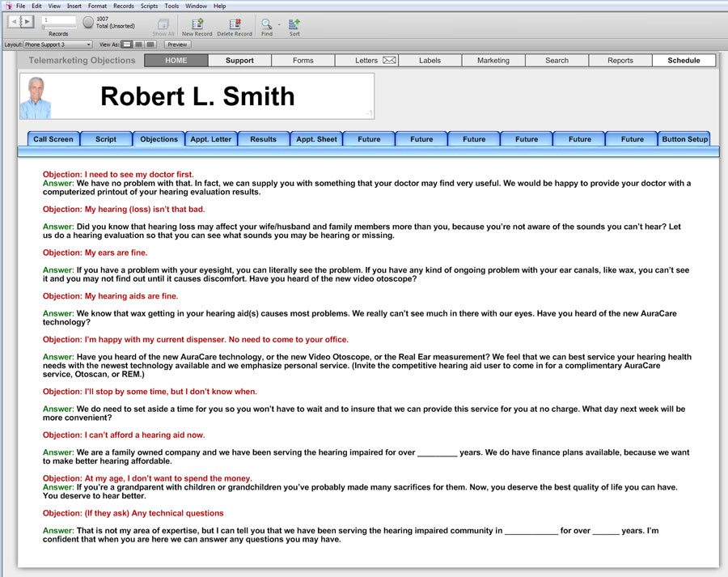Open the Forms section button
Viewport: 728px width, 577px height.
pos(303,61)
